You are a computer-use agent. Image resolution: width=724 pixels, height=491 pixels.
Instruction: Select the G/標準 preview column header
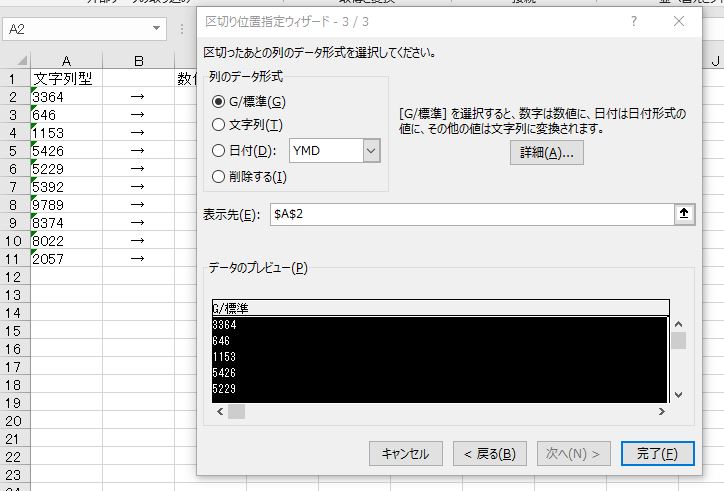pyautogui.click(x=440, y=308)
